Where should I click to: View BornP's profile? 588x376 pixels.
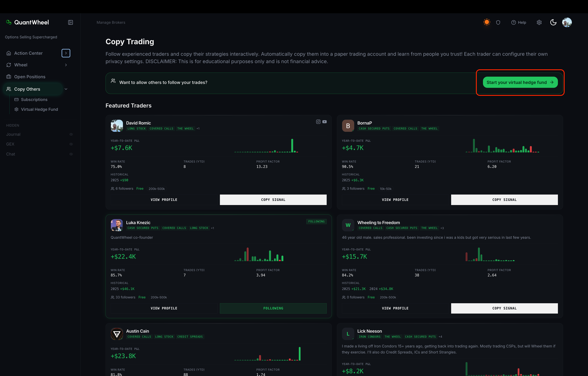[395, 200]
